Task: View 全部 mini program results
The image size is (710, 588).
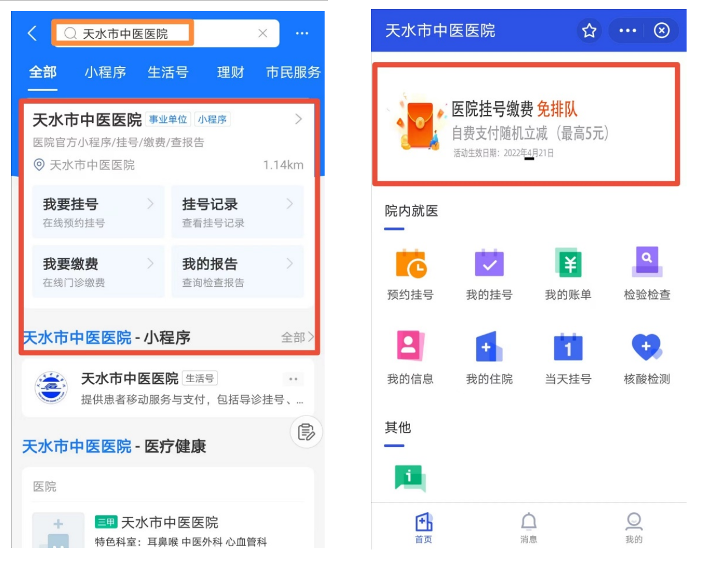Action: [297, 338]
